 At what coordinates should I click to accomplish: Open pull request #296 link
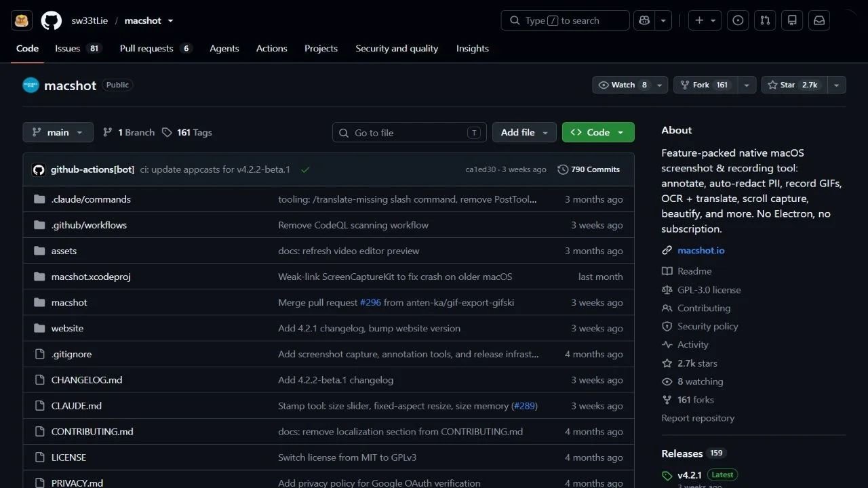pos(371,302)
